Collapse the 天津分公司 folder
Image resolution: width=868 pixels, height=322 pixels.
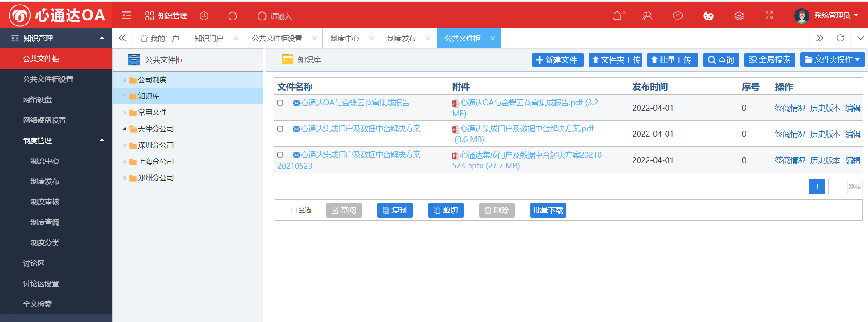point(125,129)
